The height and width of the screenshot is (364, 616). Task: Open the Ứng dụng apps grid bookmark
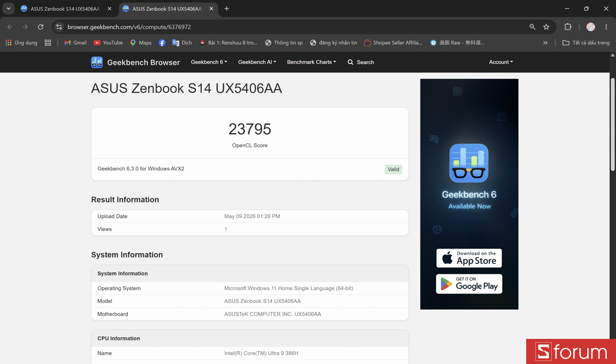point(22,43)
